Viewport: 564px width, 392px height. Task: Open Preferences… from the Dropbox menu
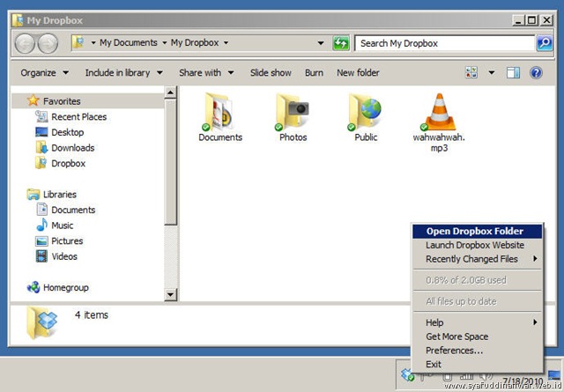pos(477,351)
